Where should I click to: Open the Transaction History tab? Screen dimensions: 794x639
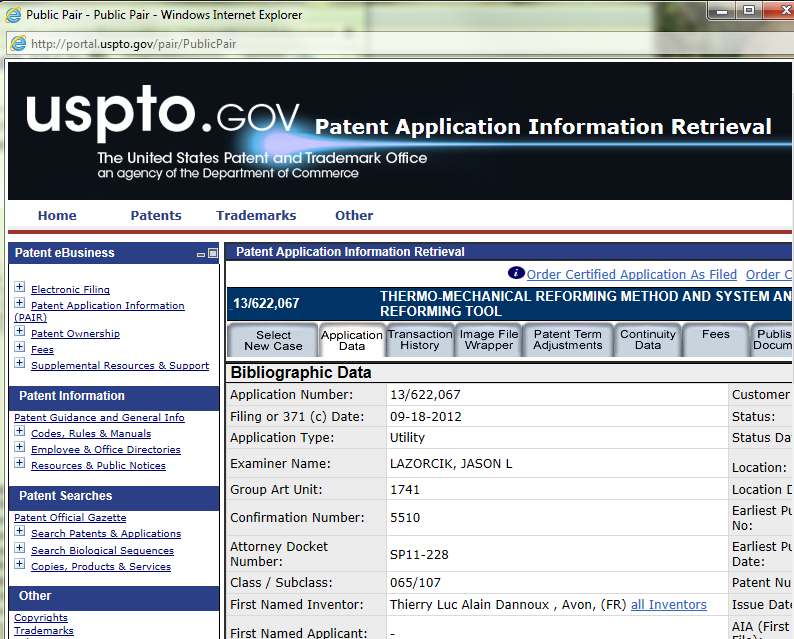tap(420, 340)
